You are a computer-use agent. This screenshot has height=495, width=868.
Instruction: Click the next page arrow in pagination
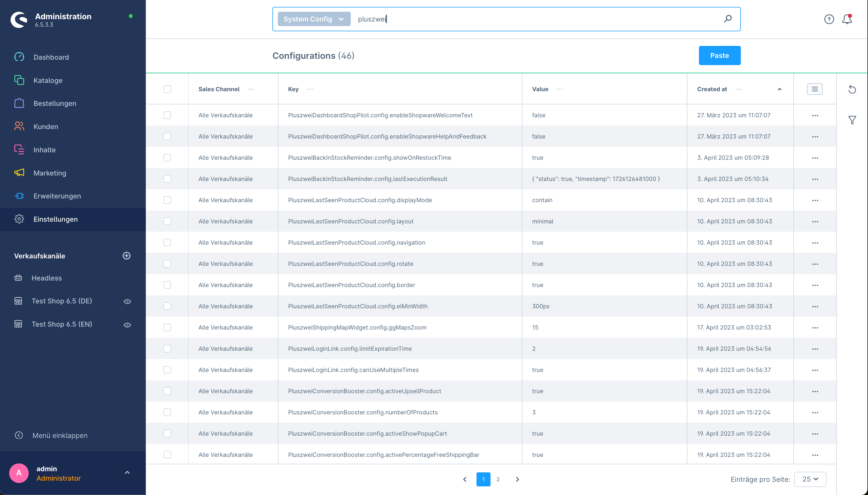pyautogui.click(x=518, y=480)
